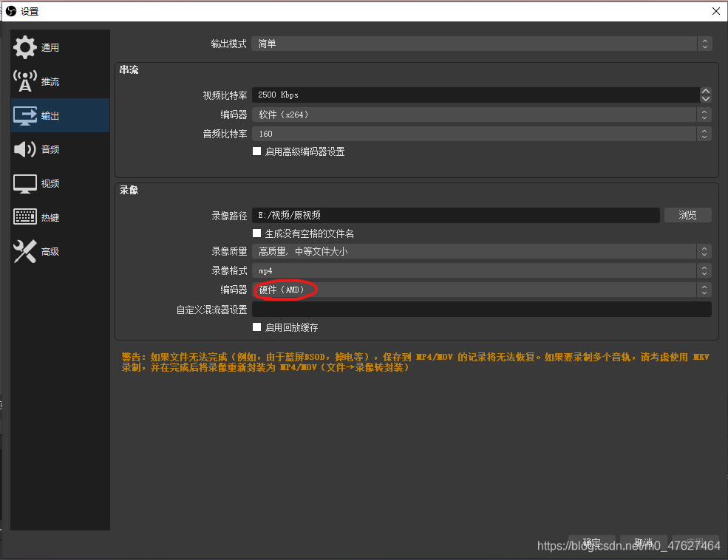Viewport: 728px width, 560px height.
Task: Open 录像格式 dropdown showing mp4
Action: pos(481,270)
